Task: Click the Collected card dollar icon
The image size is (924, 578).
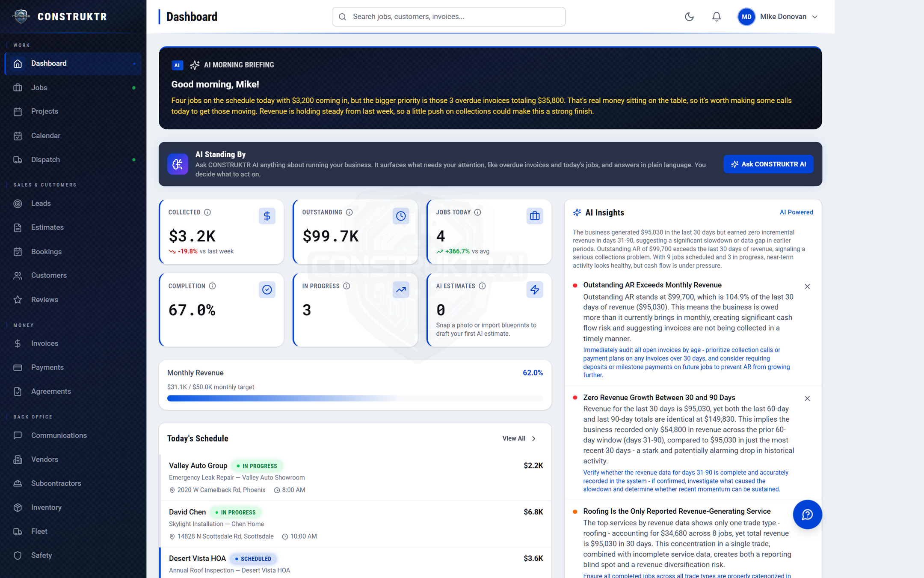Action: (267, 216)
